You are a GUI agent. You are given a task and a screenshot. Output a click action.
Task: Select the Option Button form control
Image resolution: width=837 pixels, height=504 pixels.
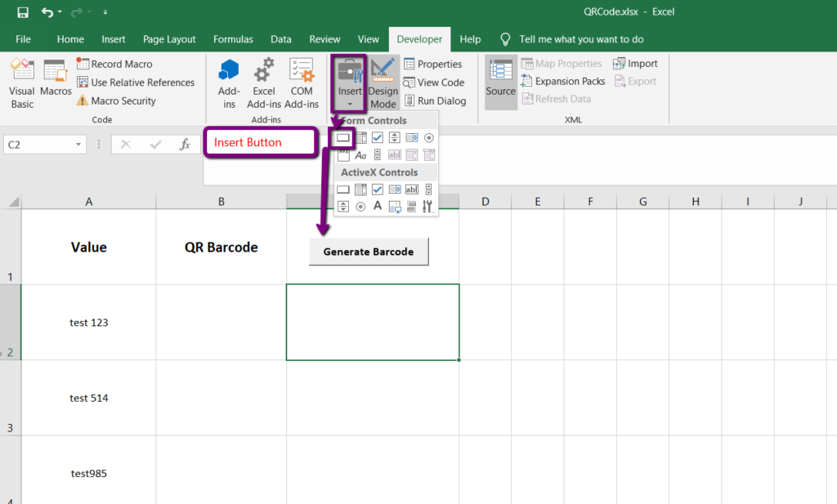click(x=428, y=138)
